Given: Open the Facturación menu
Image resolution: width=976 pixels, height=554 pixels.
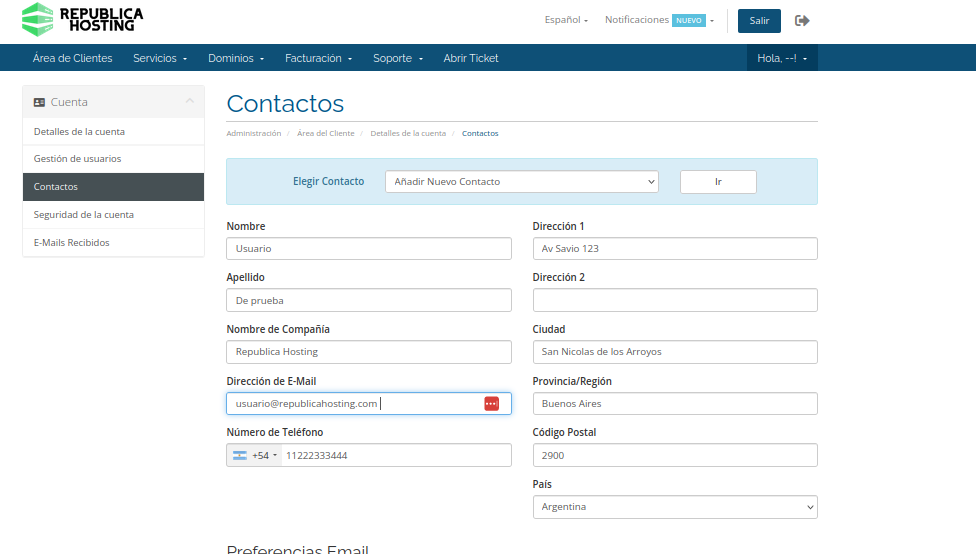Looking at the screenshot, I should pyautogui.click(x=318, y=58).
